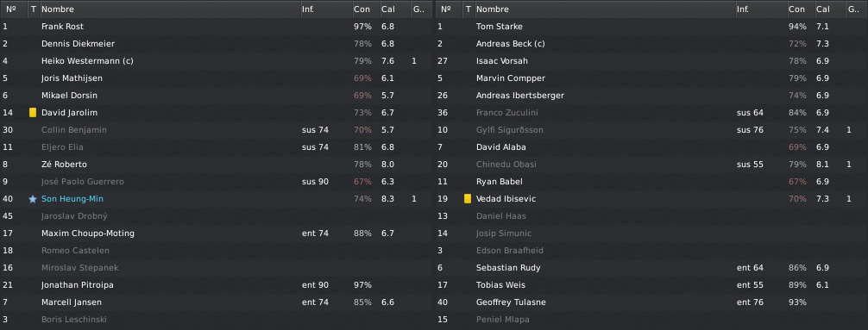
Task: Select Ryan Babel's row
Action: (x=651, y=181)
